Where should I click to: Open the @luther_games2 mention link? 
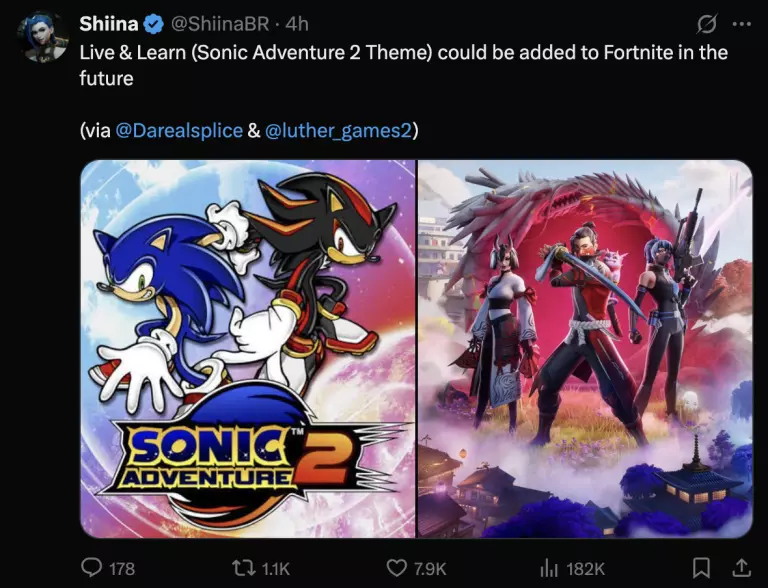tap(338, 130)
